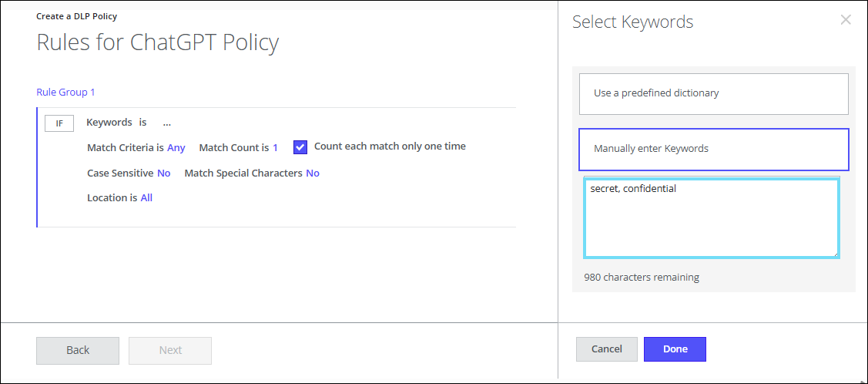Edit Match Count value 1
This screenshot has width=868, height=384.
[275, 147]
